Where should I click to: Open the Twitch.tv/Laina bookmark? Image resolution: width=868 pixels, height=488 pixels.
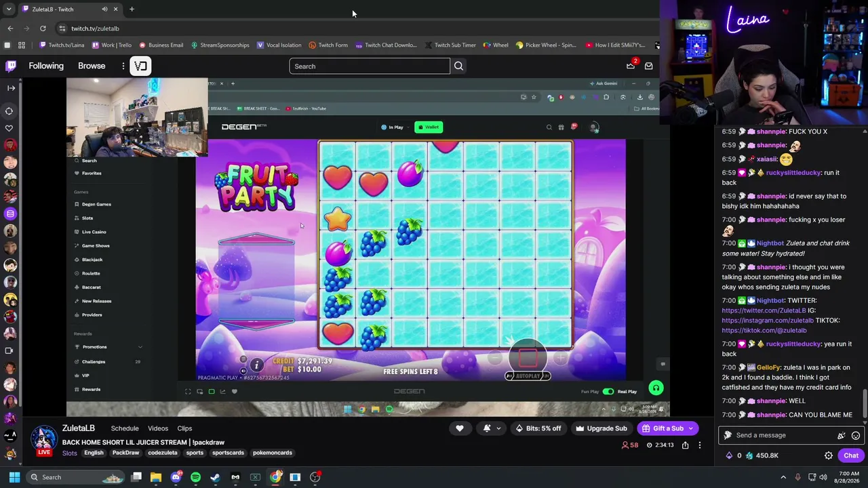62,45
